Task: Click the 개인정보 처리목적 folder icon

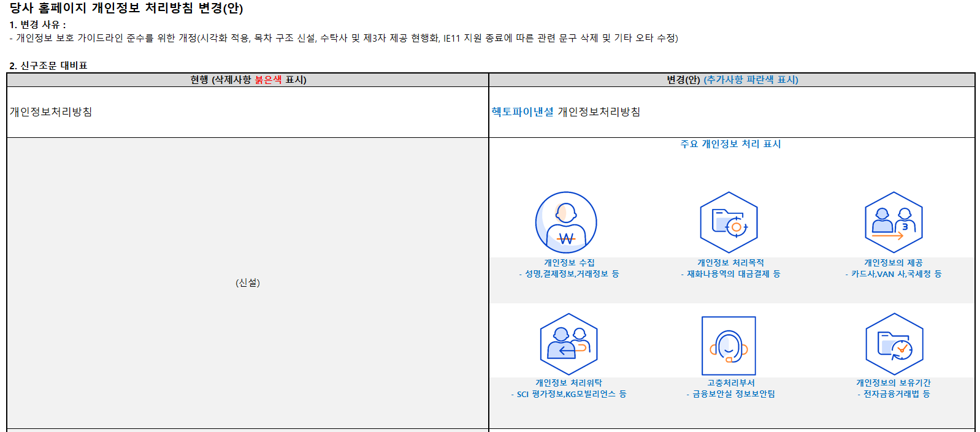Action: [x=729, y=222]
